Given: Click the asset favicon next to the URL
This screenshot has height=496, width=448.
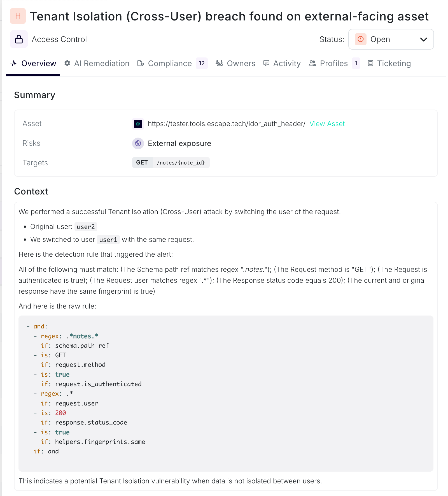Looking at the screenshot, I should point(138,124).
